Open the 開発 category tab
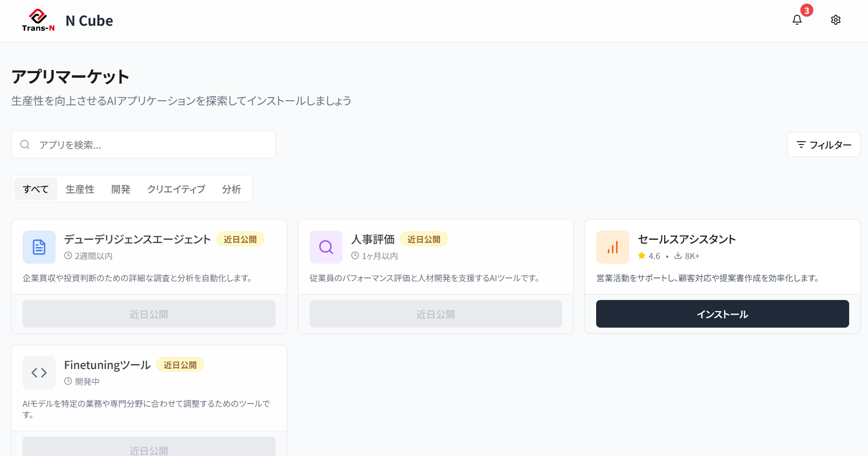Viewport: 868px width, 456px height. pyautogui.click(x=121, y=189)
